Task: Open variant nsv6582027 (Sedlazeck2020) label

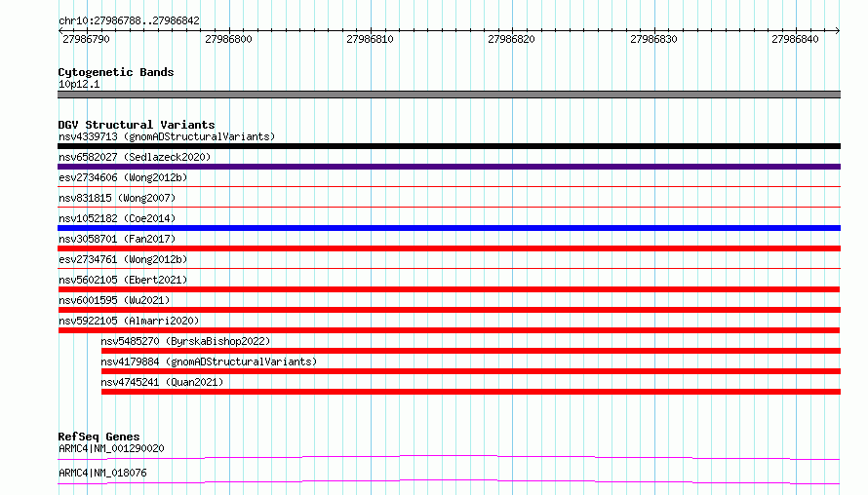Action: pos(135,157)
